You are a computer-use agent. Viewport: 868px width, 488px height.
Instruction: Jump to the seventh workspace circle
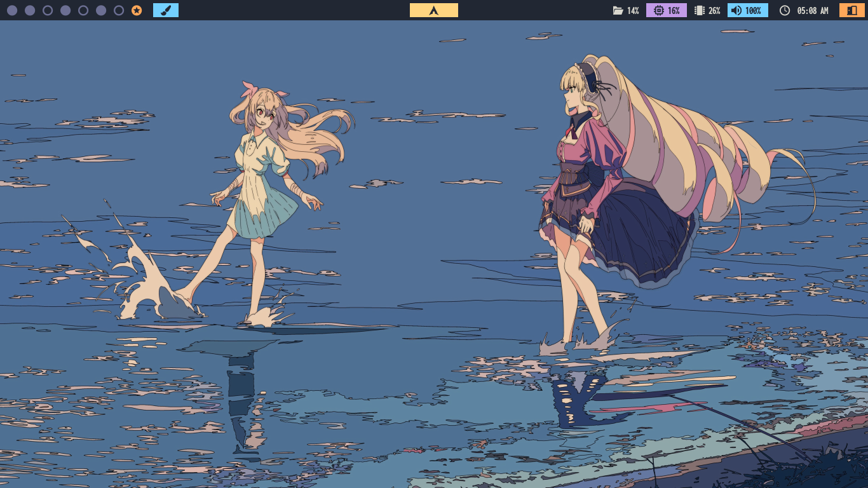119,11
